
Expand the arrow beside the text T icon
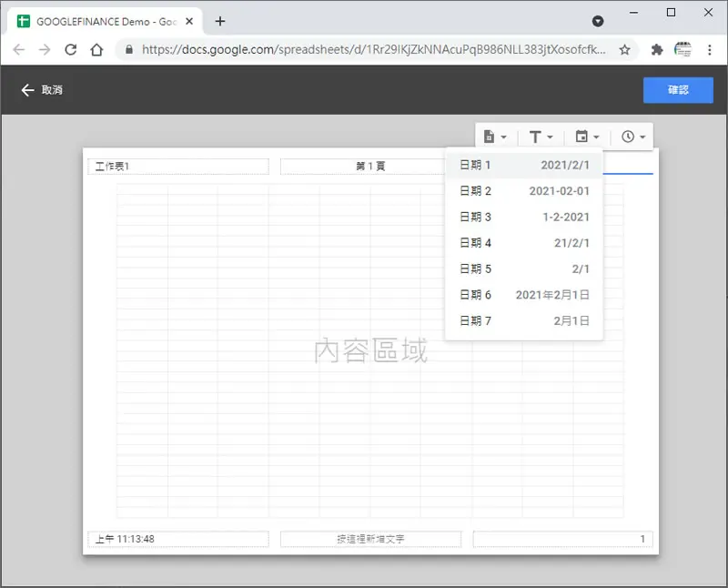pyautogui.click(x=551, y=137)
